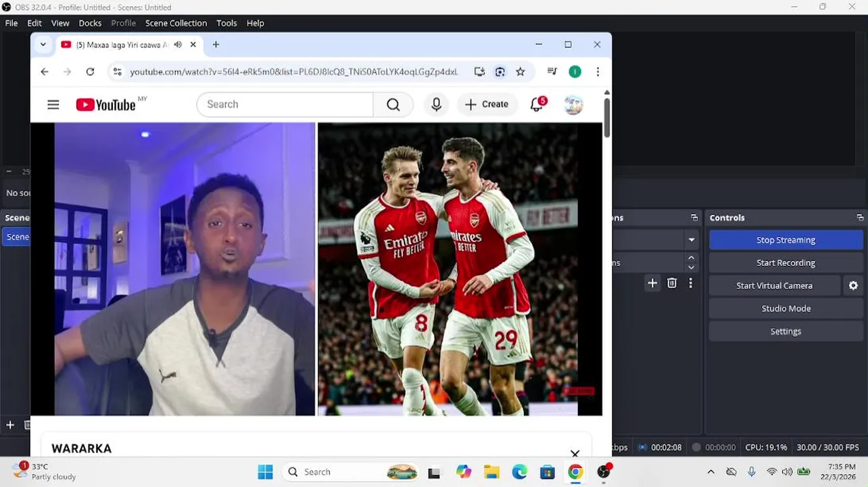Click YouTube search magnifier button
Screen dimensions: 868x487
pos(393,104)
